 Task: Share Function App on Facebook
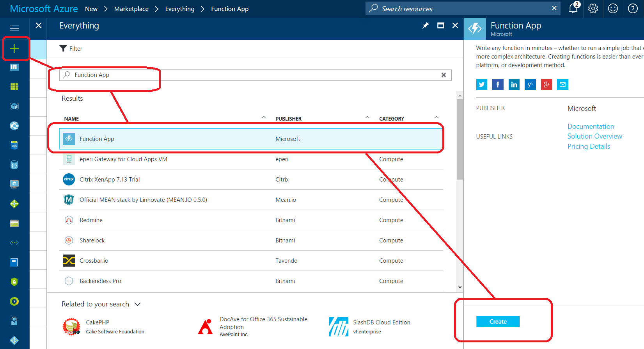(x=498, y=84)
